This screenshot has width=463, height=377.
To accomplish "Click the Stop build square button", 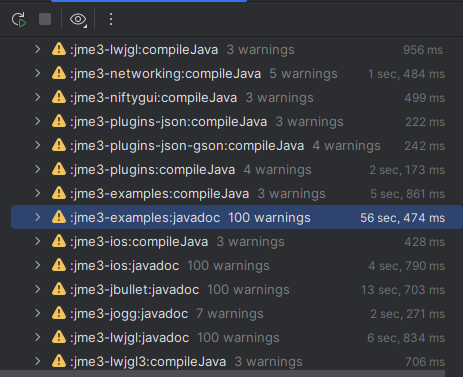I will click(45, 19).
